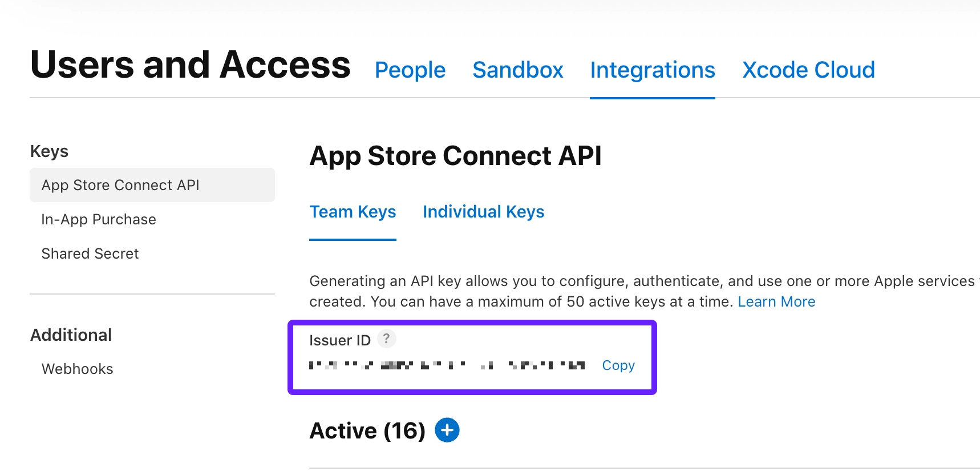Click the Issuer ID help question mark icon
This screenshot has width=980, height=475.
tap(387, 339)
